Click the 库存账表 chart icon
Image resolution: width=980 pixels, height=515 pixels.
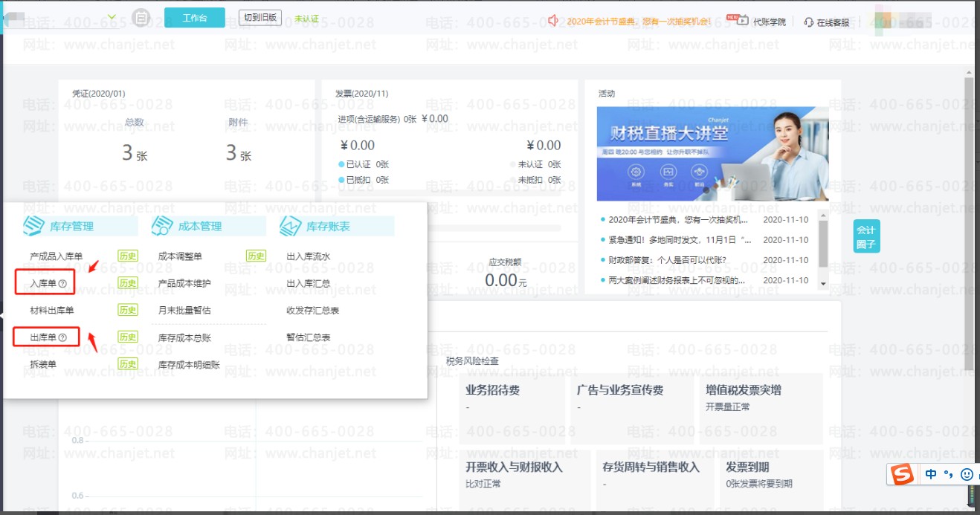(x=291, y=226)
